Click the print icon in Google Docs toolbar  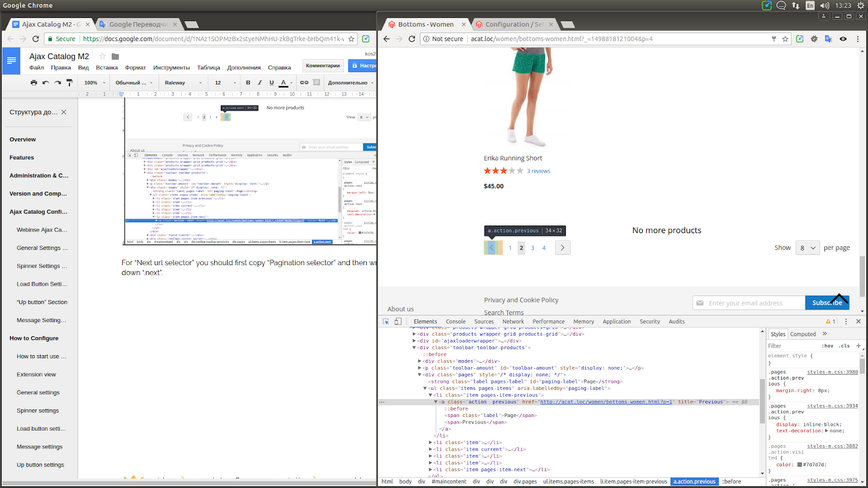point(34,82)
